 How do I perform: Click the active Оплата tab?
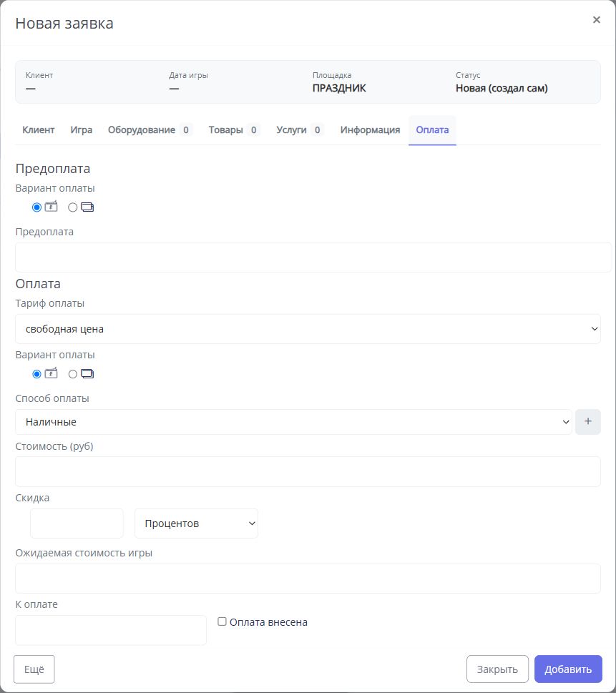432,130
